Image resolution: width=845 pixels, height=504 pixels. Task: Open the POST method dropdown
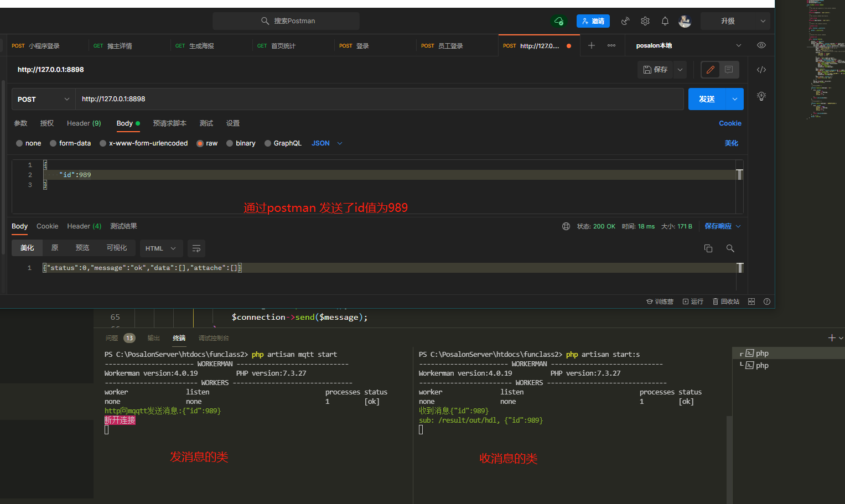pyautogui.click(x=43, y=99)
